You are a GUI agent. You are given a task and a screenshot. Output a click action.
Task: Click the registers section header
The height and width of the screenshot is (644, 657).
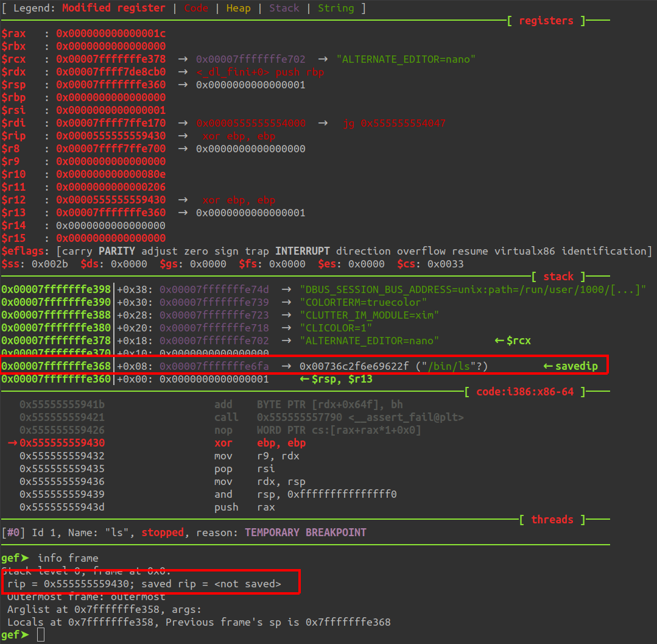click(546, 20)
